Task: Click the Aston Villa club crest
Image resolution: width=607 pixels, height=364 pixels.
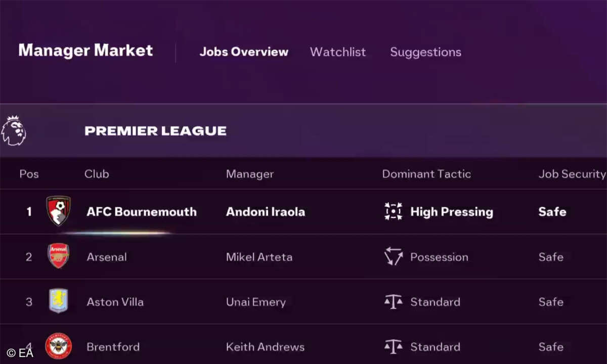Action: point(58,301)
